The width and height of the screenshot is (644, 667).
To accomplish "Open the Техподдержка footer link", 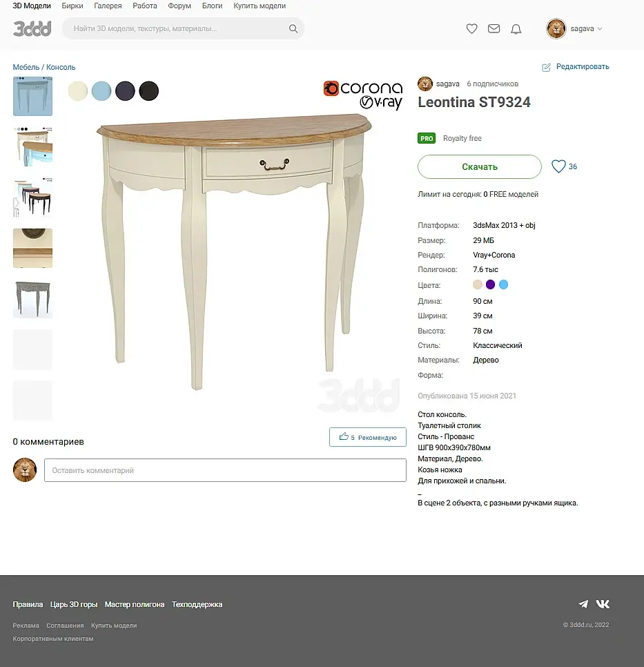I will [x=197, y=604].
